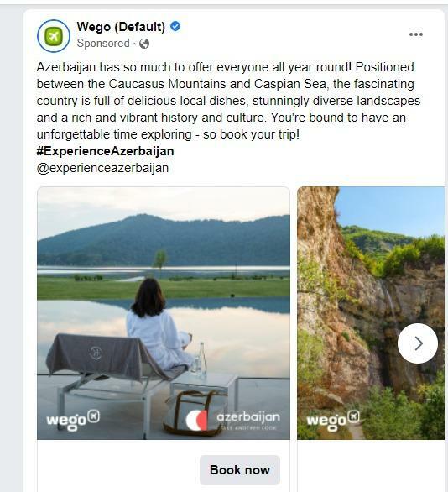
Task: Open the #ExperienceAzerbaijan hashtag
Action: (x=106, y=151)
